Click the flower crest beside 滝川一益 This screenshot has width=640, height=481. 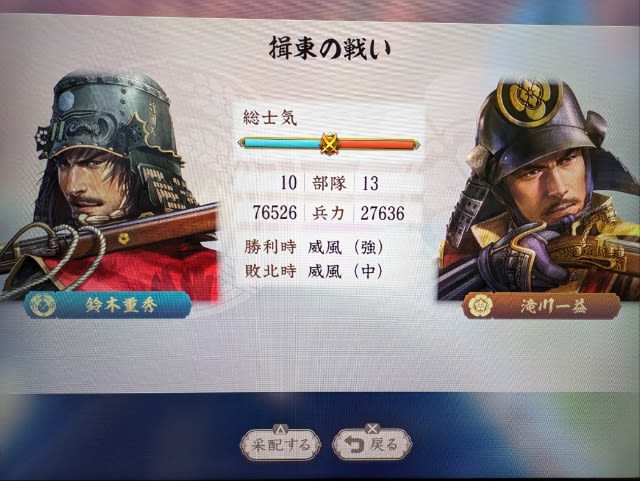(x=480, y=306)
